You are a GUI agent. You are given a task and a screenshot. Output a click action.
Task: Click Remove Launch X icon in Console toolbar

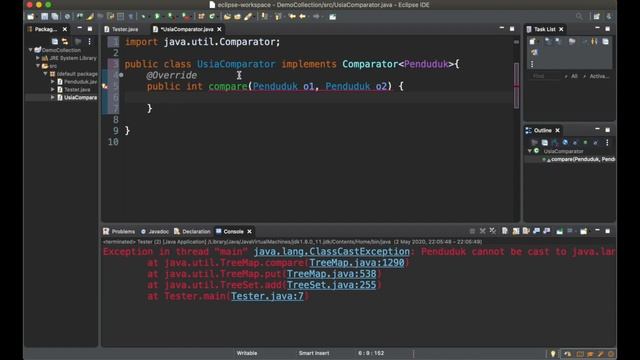482,231
